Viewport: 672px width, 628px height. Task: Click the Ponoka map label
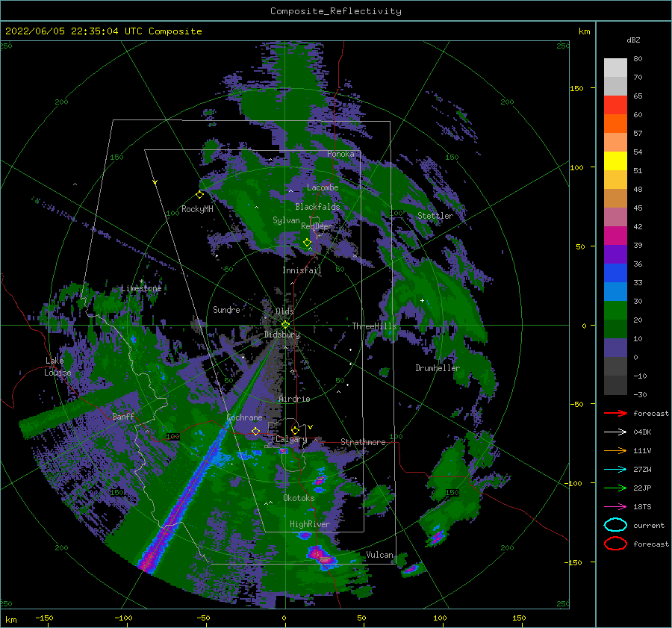(340, 154)
